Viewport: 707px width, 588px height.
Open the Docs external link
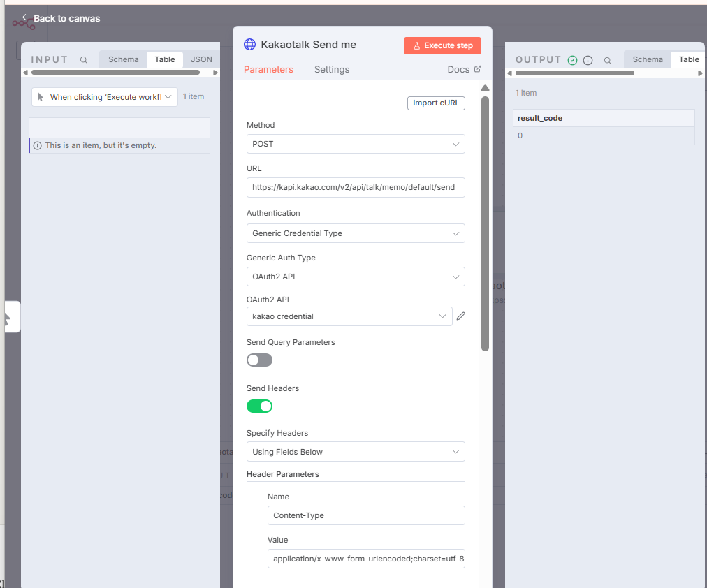(x=464, y=69)
